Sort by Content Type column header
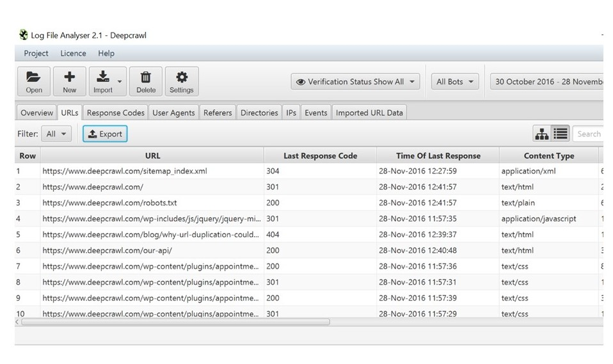Image resolution: width=613 pixels, height=364 pixels. click(549, 155)
